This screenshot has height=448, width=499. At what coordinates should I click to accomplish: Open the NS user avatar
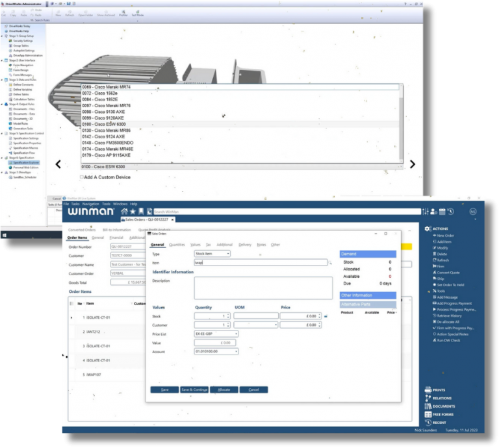coord(473,212)
